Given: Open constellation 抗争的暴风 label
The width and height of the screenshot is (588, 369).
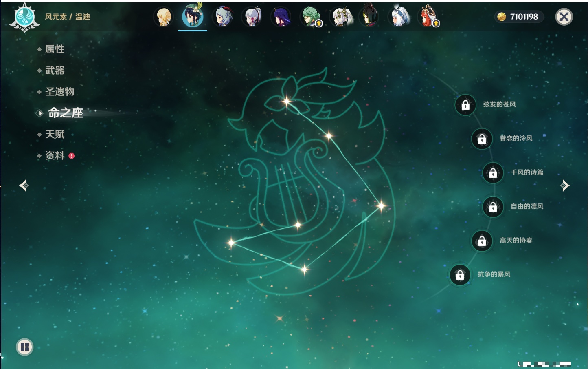Looking at the screenshot, I should click(494, 274).
